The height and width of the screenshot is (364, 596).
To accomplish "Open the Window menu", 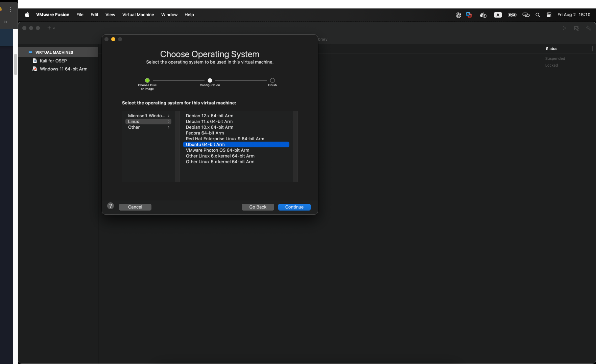I will click(169, 15).
